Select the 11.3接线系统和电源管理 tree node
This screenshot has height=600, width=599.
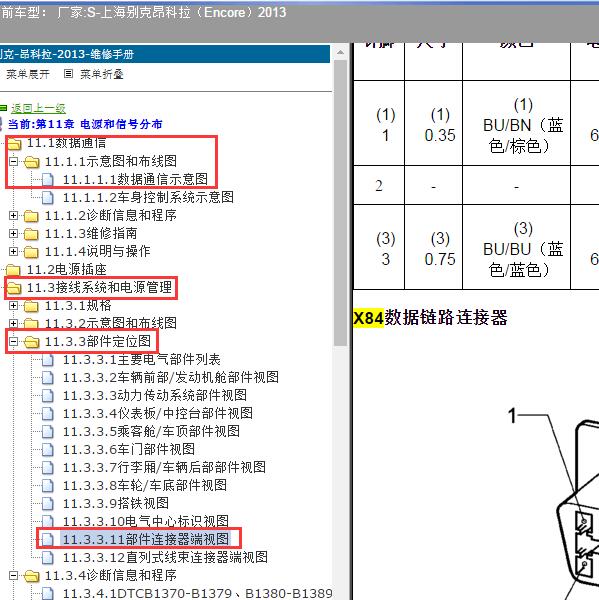[99, 287]
